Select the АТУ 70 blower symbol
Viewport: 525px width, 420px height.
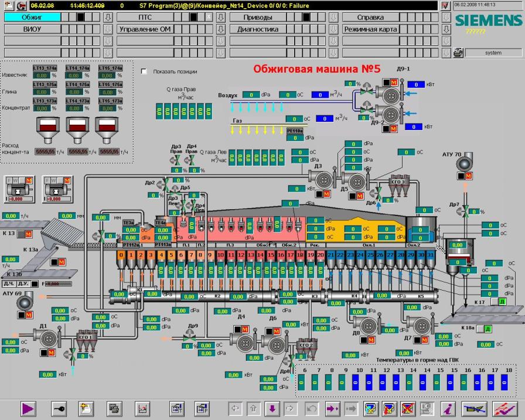point(465,163)
